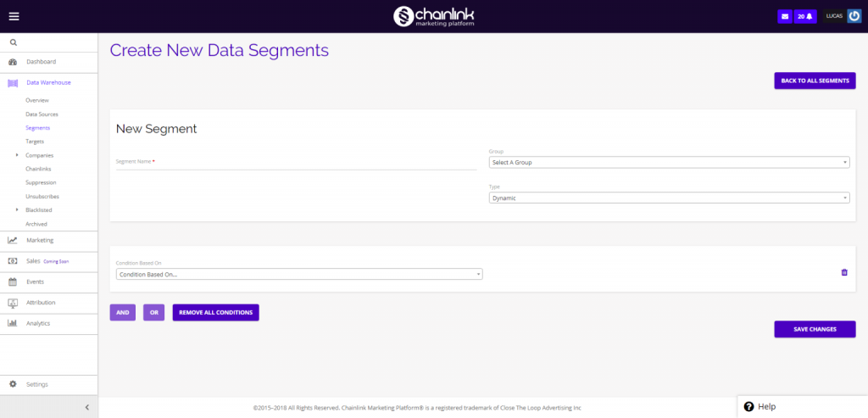868x418 pixels.
Task: Collapse sidebar with the left chevron
Action: click(x=87, y=408)
